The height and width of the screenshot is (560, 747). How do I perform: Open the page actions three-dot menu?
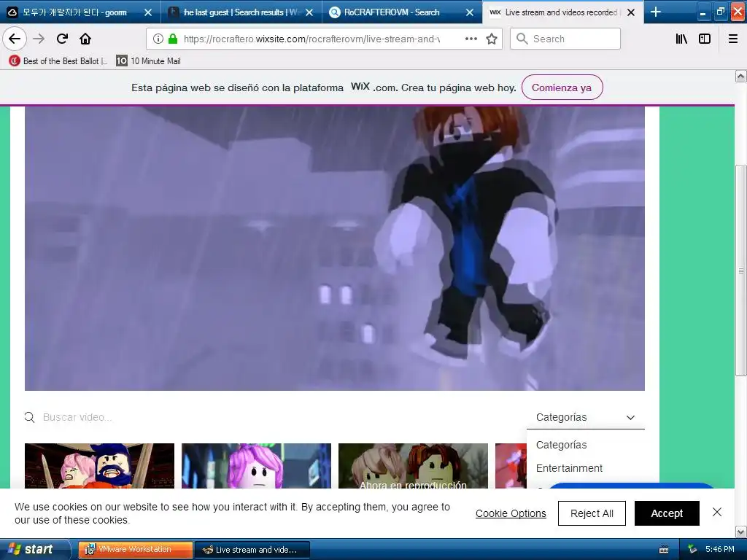pos(471,39)
